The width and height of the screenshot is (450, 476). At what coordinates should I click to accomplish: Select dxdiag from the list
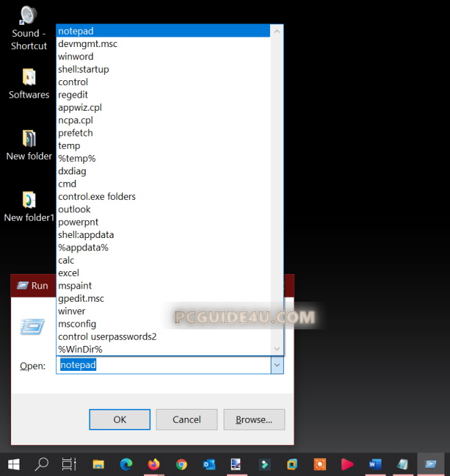tap(163, 171)
